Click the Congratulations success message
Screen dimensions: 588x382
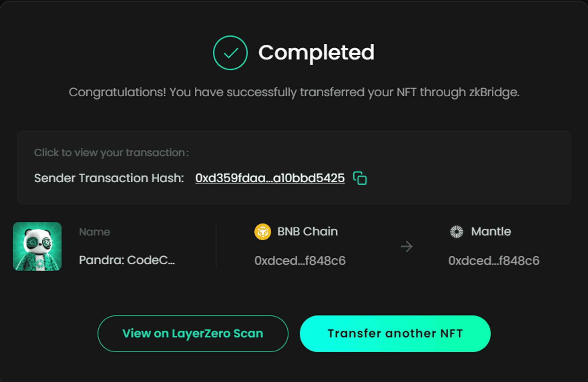pos(294,92)
